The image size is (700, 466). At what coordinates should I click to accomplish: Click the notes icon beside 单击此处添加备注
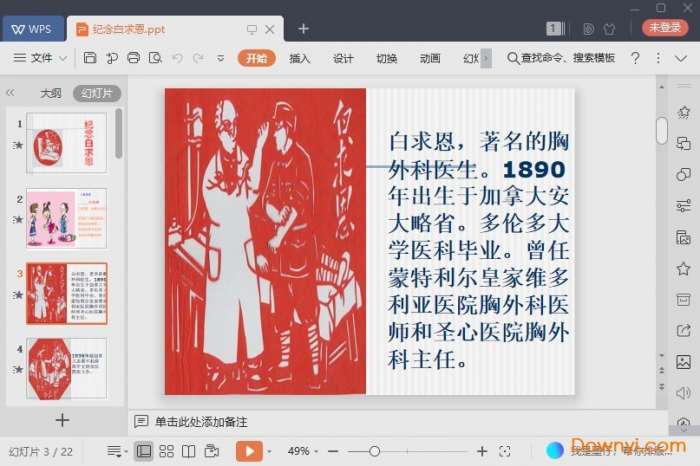pos(141,421)
